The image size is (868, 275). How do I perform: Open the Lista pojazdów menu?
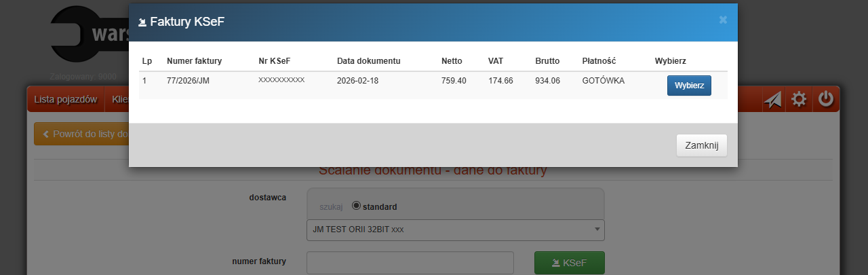[66, 100]
